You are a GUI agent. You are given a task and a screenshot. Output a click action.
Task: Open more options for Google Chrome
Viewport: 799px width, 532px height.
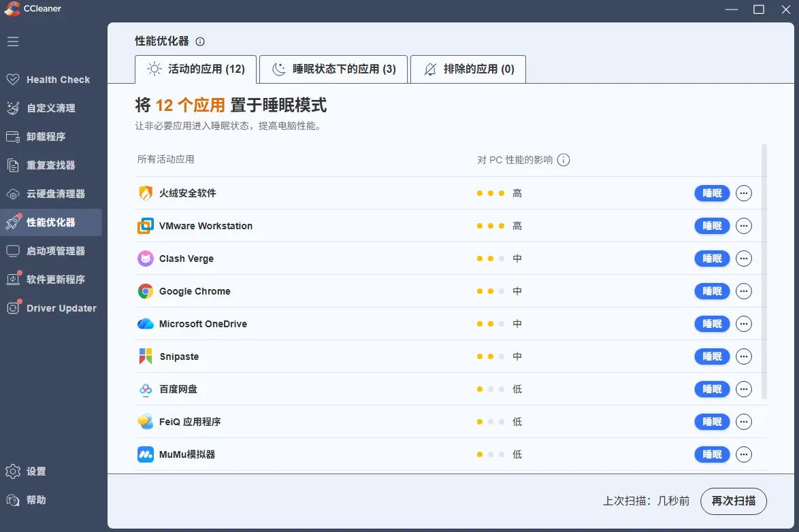(744, 291)
